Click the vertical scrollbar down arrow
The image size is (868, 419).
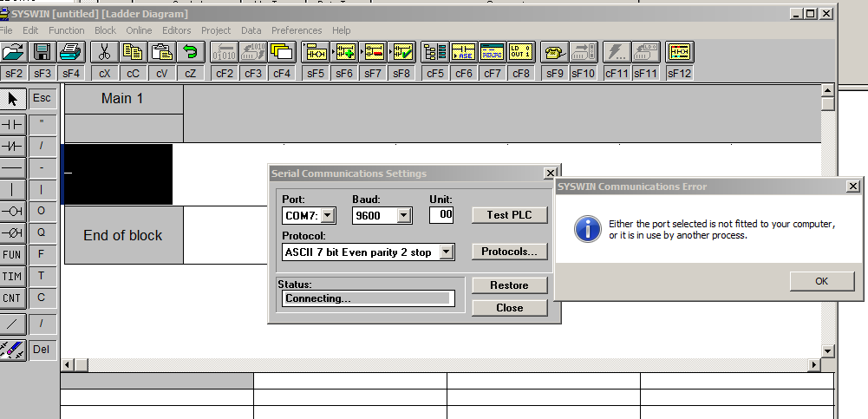click(x=827, y=350)
